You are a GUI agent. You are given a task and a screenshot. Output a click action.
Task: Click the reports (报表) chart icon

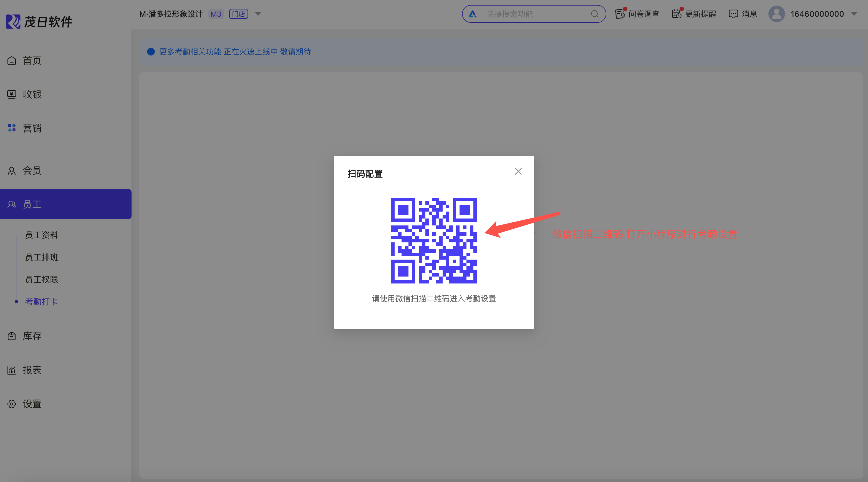tap(12, 370)
